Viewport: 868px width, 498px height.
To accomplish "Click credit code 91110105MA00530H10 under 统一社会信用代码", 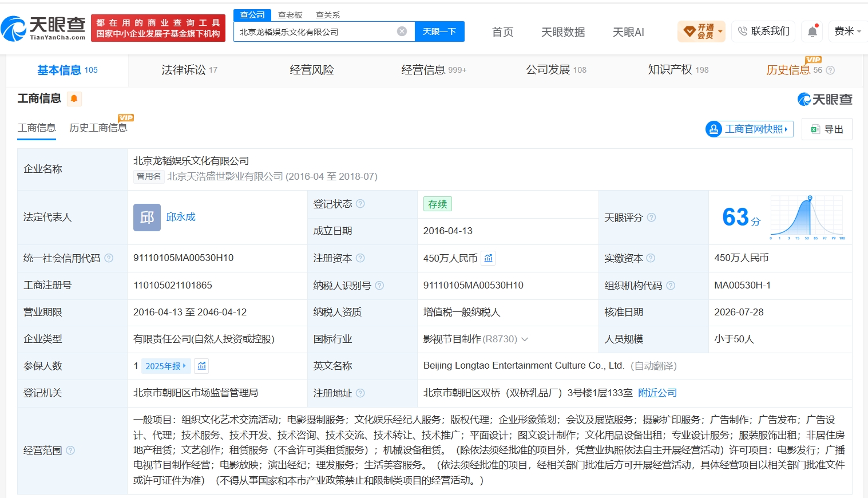I will click(184, 258).
